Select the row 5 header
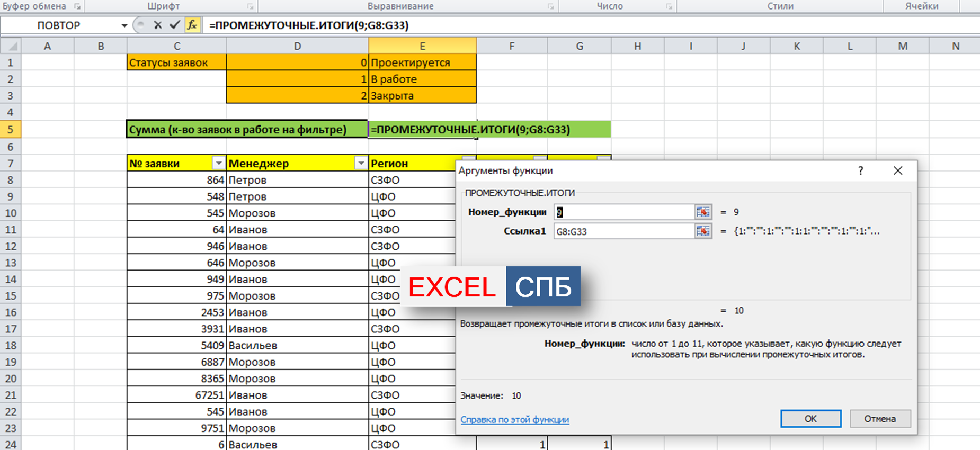This screenshot has width=980, height=450. coord(11,130)
